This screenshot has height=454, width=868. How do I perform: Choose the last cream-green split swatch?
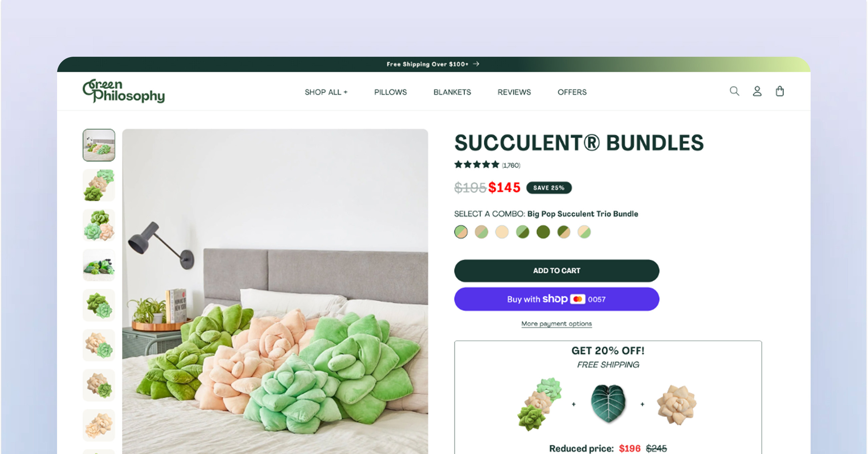(x=584, y=232)
